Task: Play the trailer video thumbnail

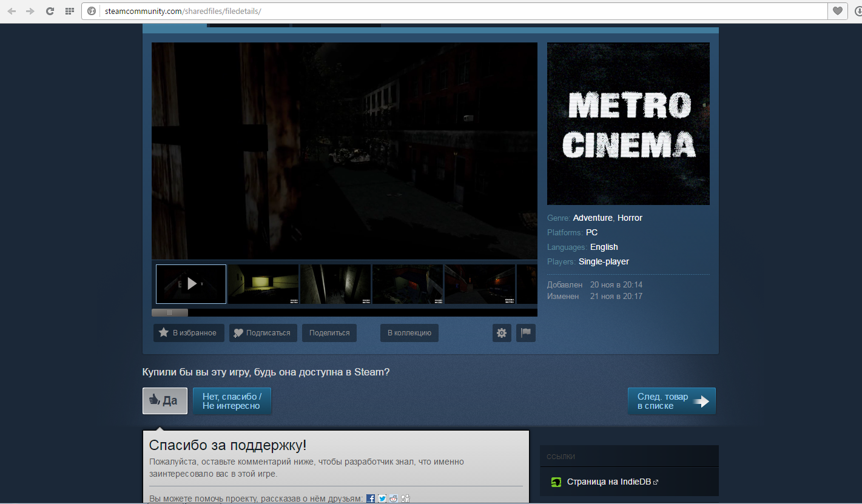Action: pyautogui.click(x=191, y=284)
